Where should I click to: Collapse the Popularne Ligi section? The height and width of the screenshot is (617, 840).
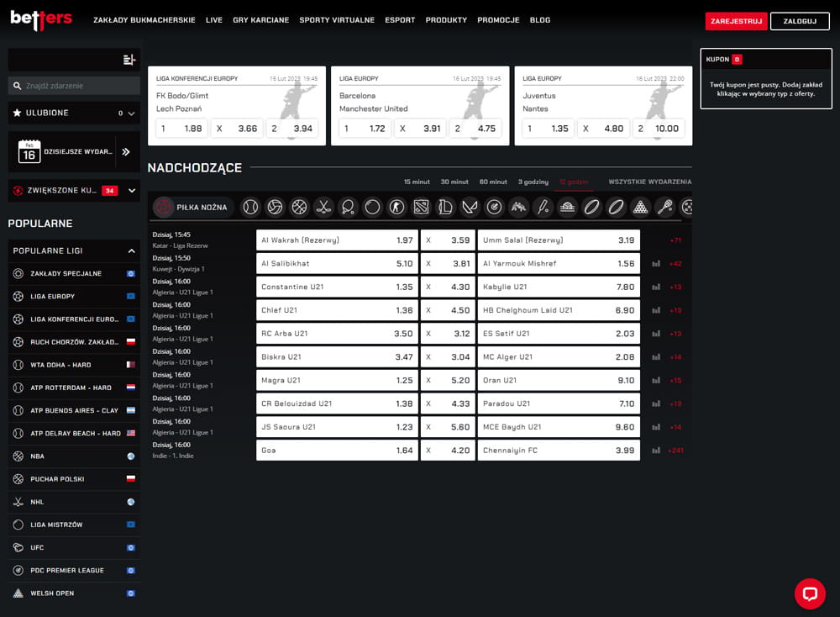(x=131, y=250)
